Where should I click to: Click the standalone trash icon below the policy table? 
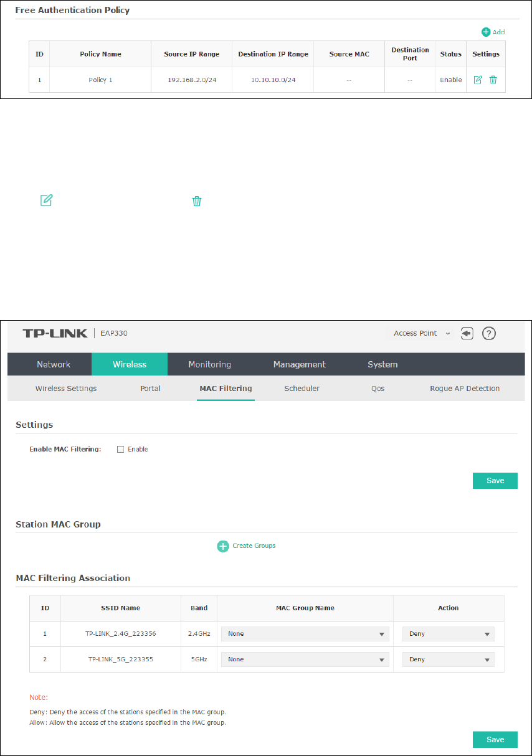[197, 201]
